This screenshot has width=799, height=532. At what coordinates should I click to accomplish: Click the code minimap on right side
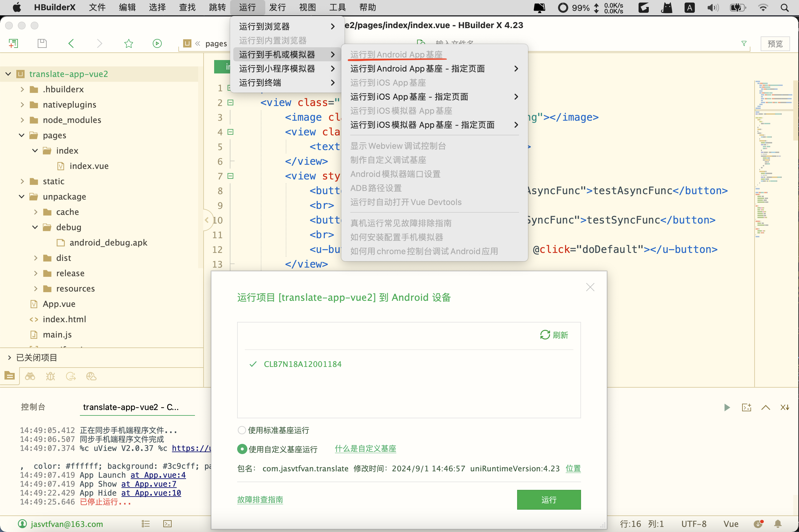(774, 159)
